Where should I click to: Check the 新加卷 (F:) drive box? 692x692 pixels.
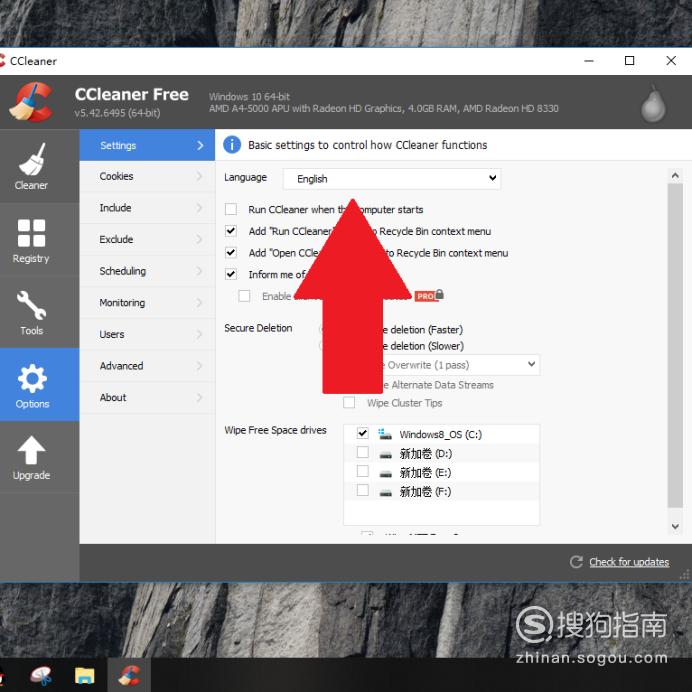pyautogui.click(x=363, y=490)
